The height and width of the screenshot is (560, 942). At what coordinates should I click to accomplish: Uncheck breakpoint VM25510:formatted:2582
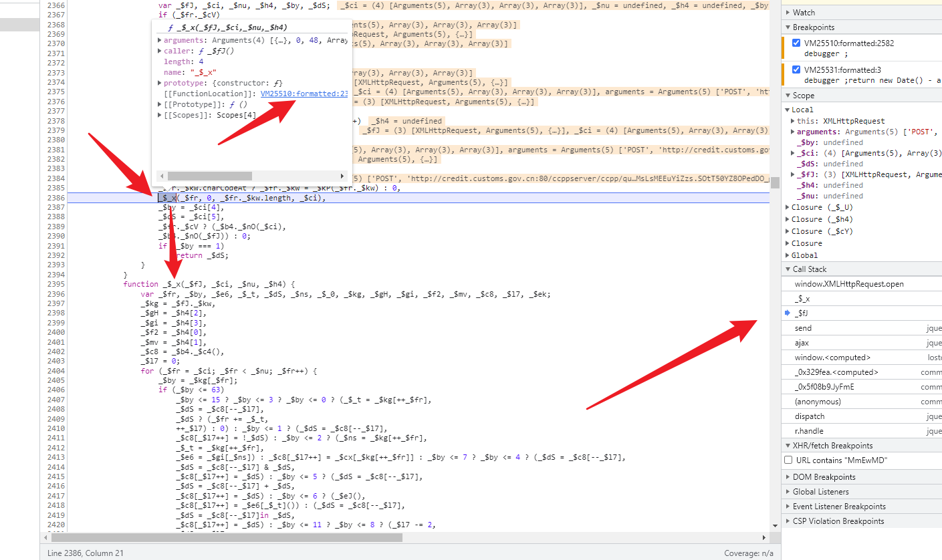[x=796, y=43]
